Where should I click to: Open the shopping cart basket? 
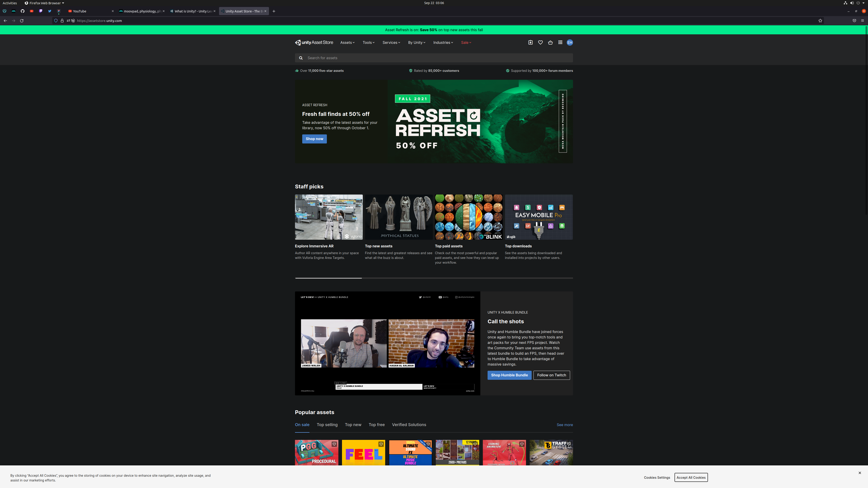click(550, 42)
